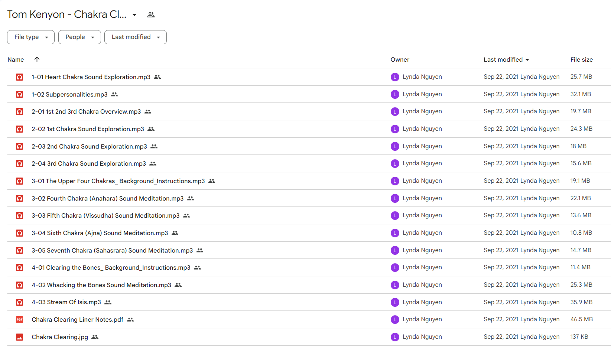This screenshot has width=611, height=364.
Task: Click audio icon for 3-03 Fifth Chakra (Vissudha)
Action: [x=19, y=215]
